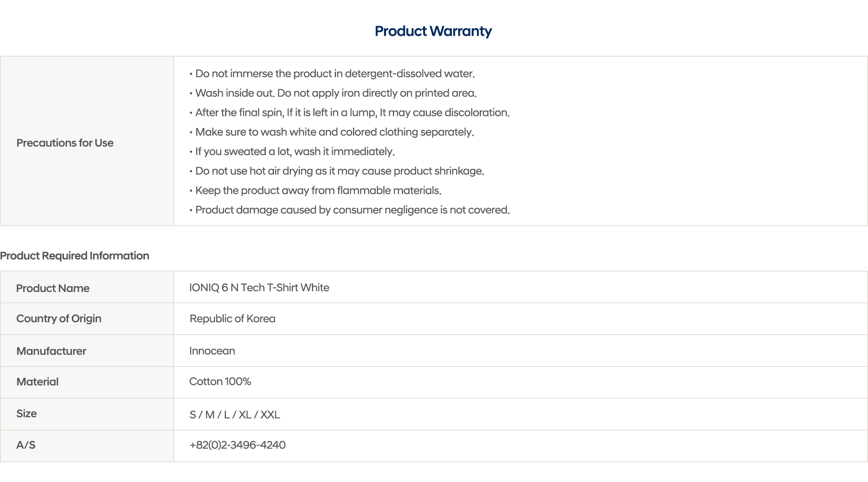Click the Precautions for Use label
The image size is (868, 482).
click(x=65, y=143)
